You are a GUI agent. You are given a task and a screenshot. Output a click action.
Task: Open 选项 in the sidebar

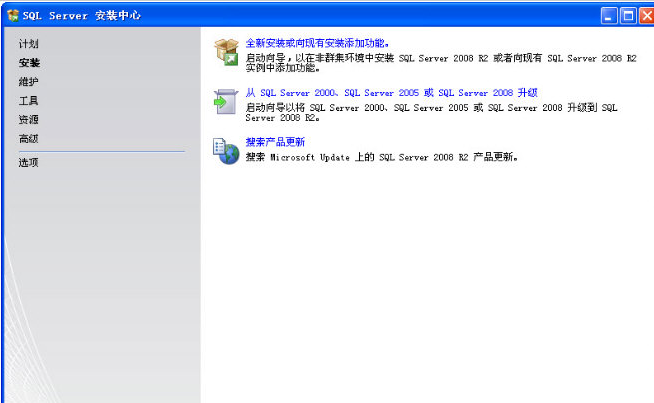pos(28,162)
